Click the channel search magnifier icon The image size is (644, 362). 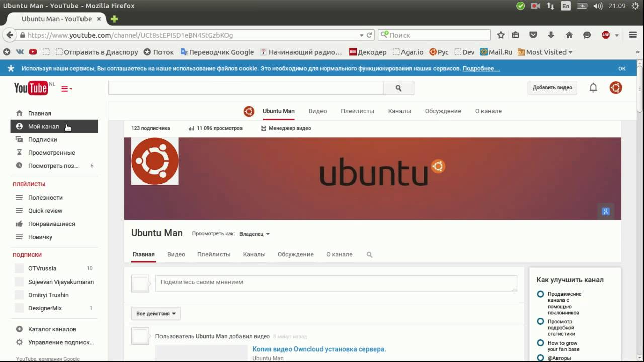click(369, 255)
